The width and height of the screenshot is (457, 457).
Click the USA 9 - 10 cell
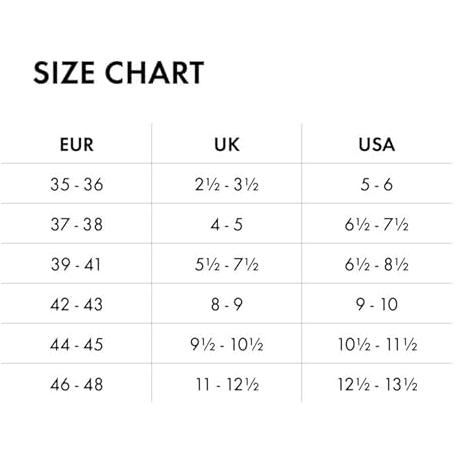coord(377,304)
